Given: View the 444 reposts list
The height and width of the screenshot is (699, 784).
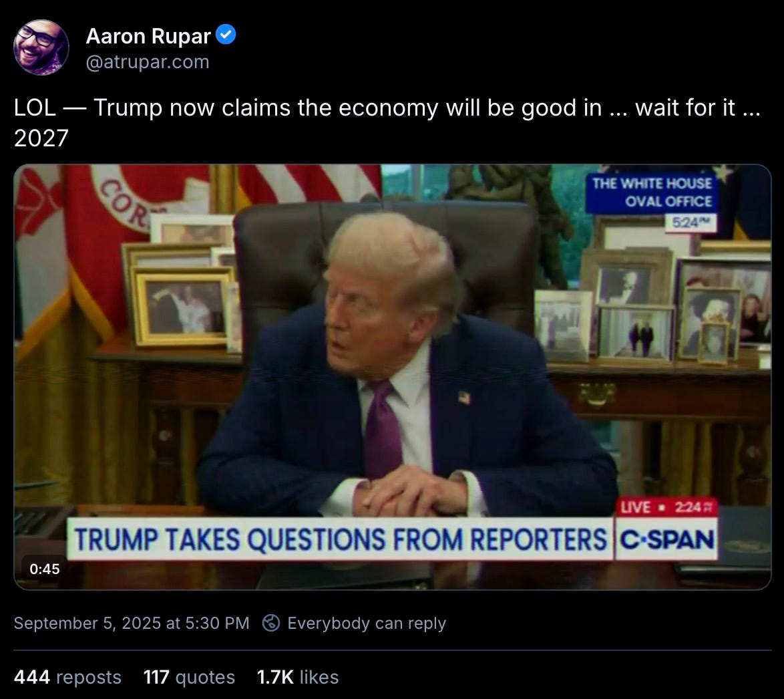Looking at the screenshot, I should coord(67,677).
